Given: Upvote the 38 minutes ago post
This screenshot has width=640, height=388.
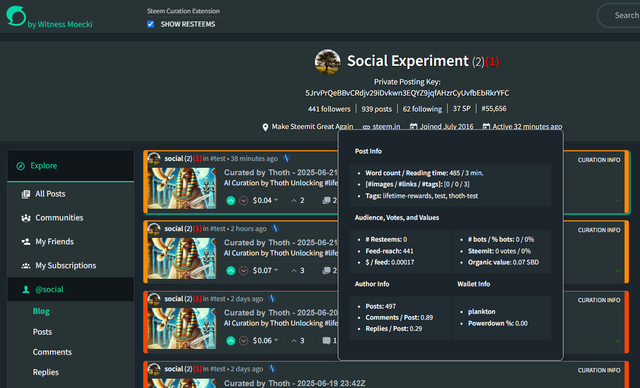Looking at the screenshot, I should (231, 200).
